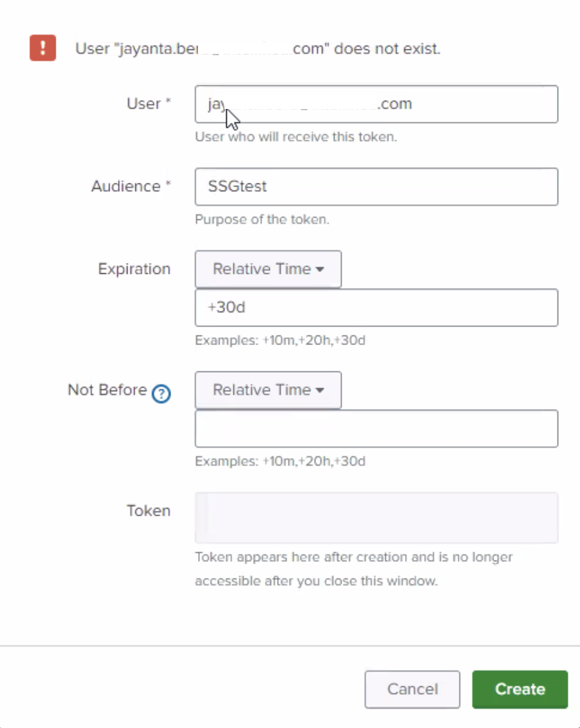
Task: Open the Not Before help icon
Action: pyautogui.click(x=161, y=394)
